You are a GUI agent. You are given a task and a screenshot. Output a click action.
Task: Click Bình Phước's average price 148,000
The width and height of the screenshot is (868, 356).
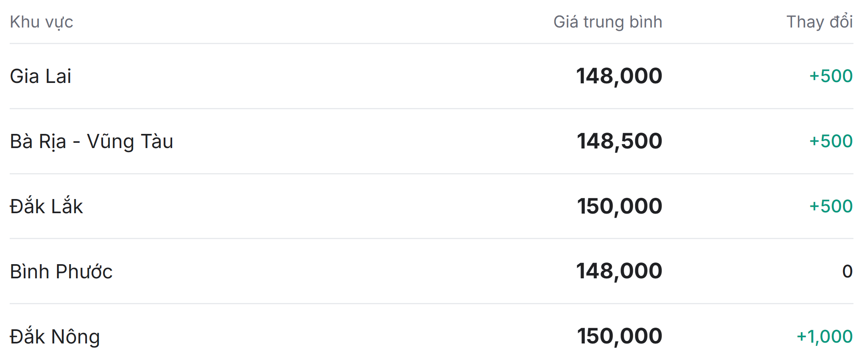point(619,271)
